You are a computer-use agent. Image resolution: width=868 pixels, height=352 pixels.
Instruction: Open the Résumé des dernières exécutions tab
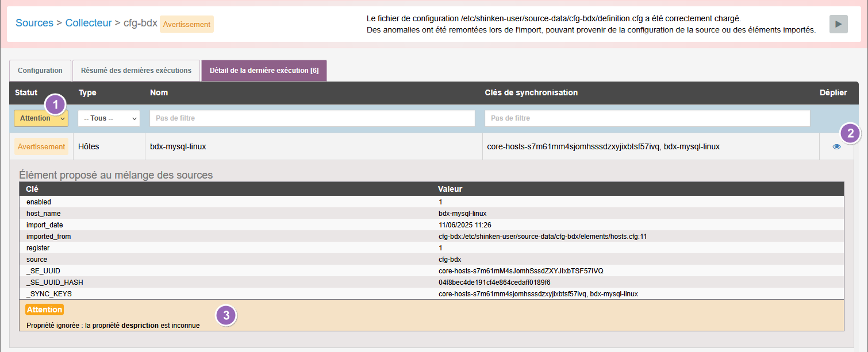point(136,71)
